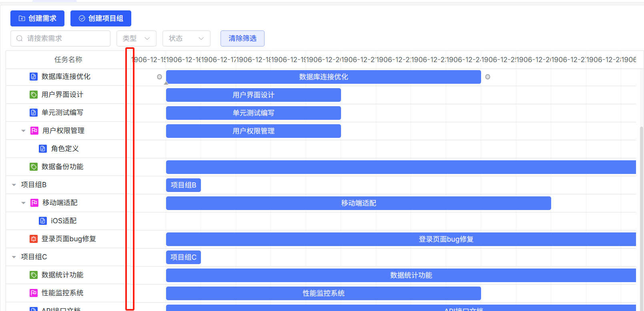Select the 移动端适配 task name
644x311 pixels.
[60, 203]
